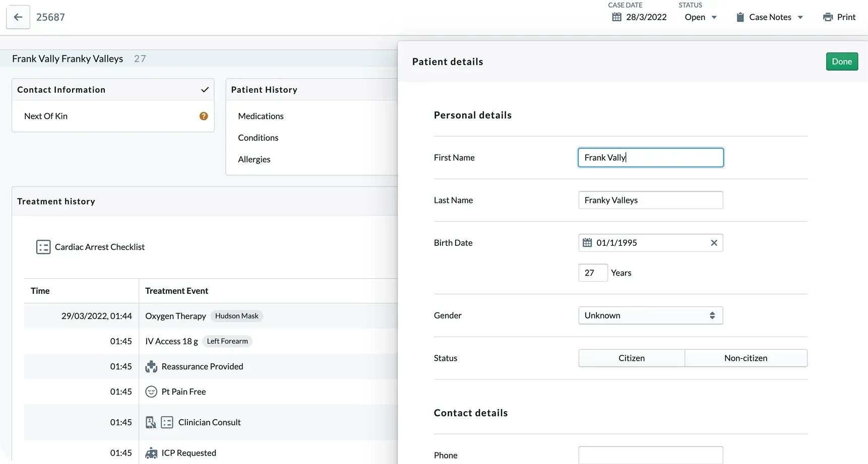The height and width of the screenshot is (464, 868).
Task: Open Medications in Patient History
Action: pos(261,116)
